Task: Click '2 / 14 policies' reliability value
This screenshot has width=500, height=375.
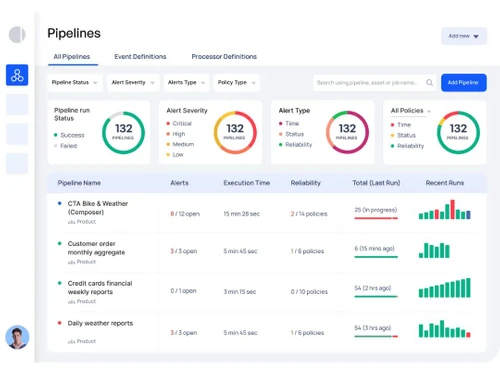Action: pos(309,214)
